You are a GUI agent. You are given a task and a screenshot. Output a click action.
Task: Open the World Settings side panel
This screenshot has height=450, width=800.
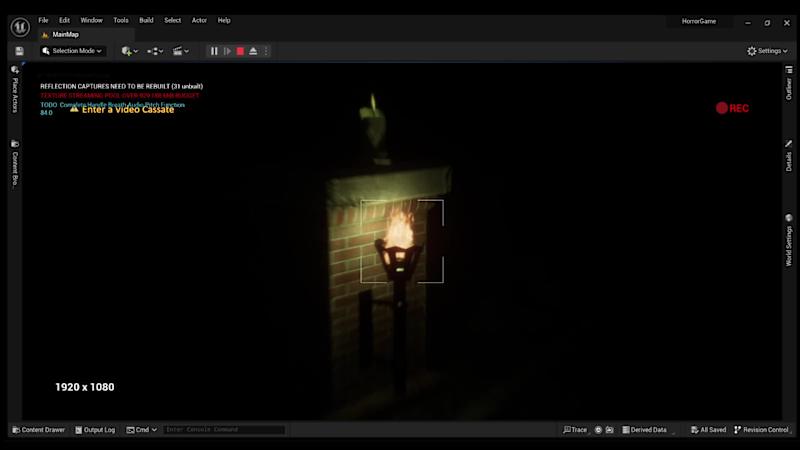pyautogui.click(x=789, y=240)
